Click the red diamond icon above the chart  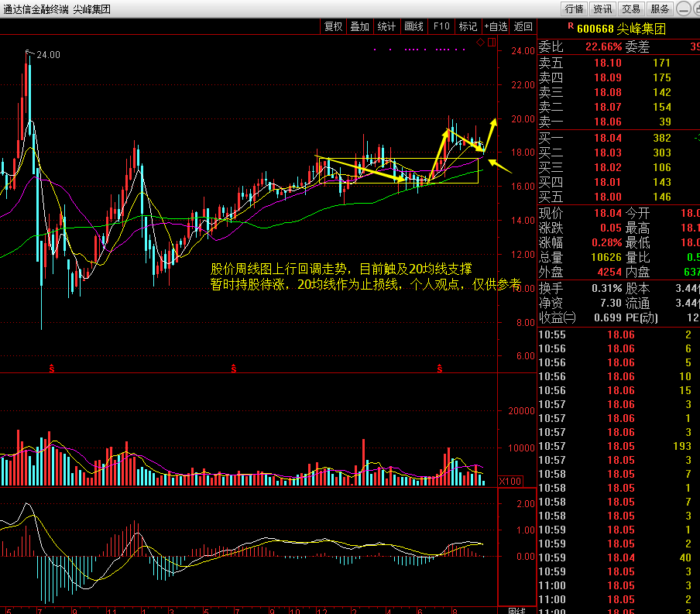point(480,42)
